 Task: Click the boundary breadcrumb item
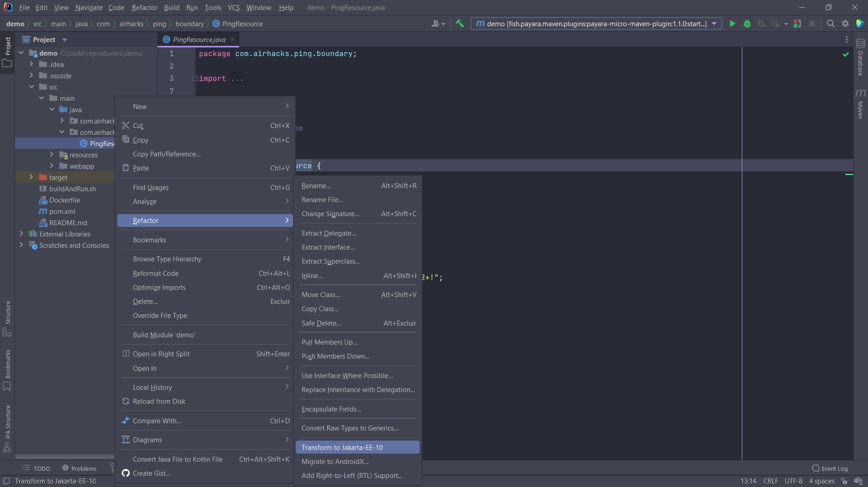point(190,24)
